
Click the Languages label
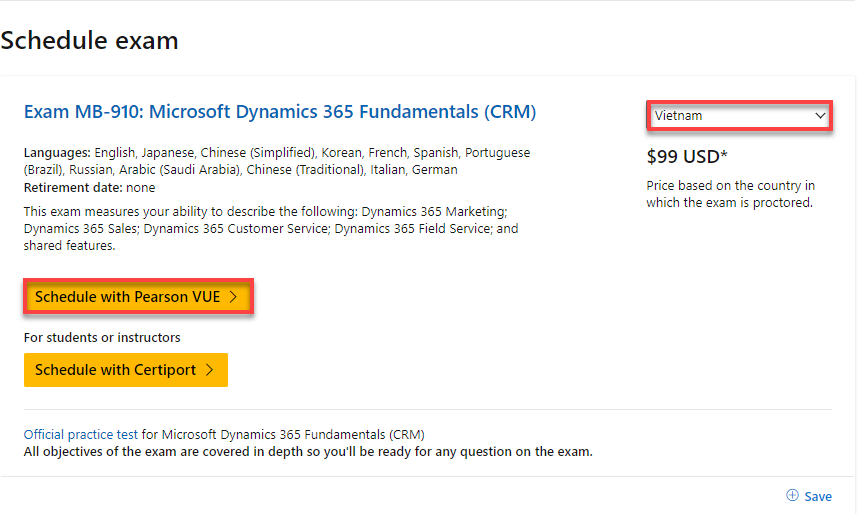[x=57, y=153]
